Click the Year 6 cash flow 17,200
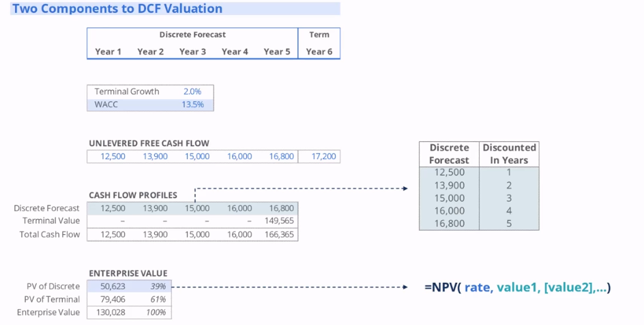Screen dimensions: 644x325 [323, 156]
